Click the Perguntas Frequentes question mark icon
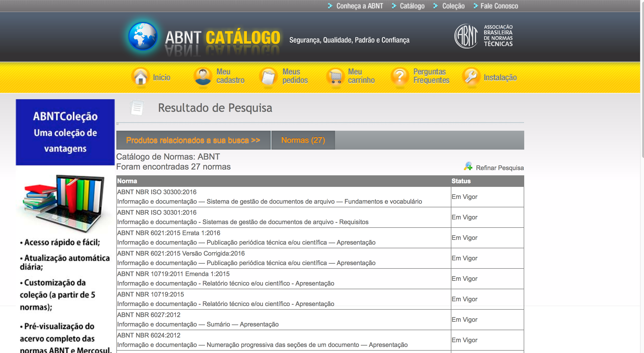This screenshot has width=644, height=353. [400, 77]
